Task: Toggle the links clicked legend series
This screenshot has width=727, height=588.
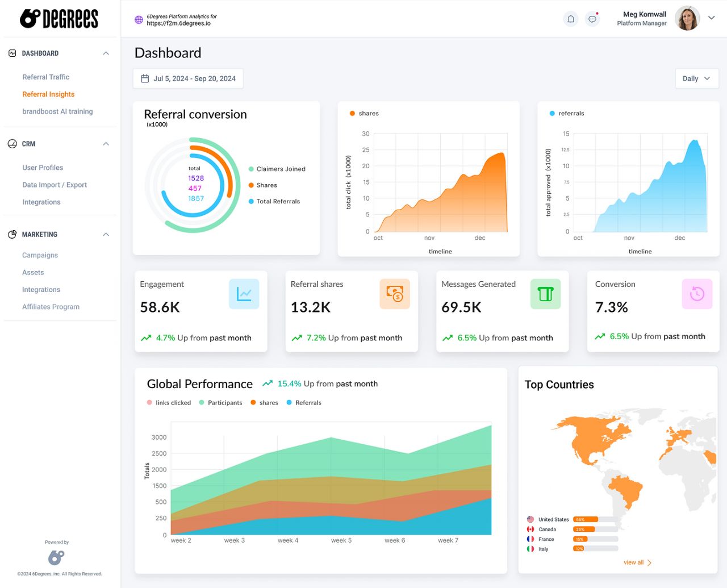Action: pyautogui.click(x=169, y=403)
